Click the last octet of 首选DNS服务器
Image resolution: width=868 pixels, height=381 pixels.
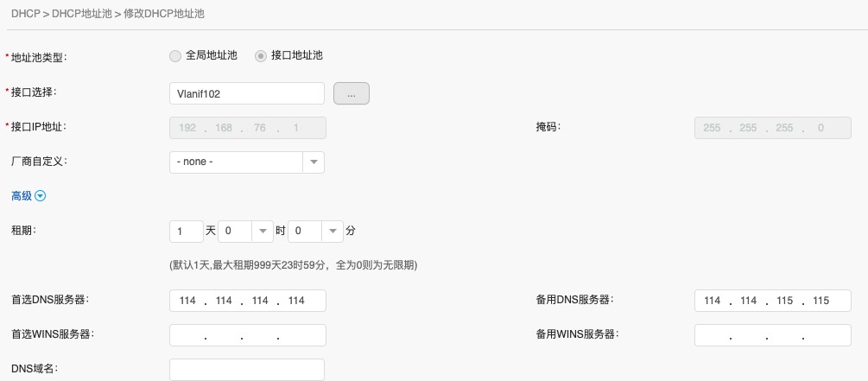(x=296, y=301)
